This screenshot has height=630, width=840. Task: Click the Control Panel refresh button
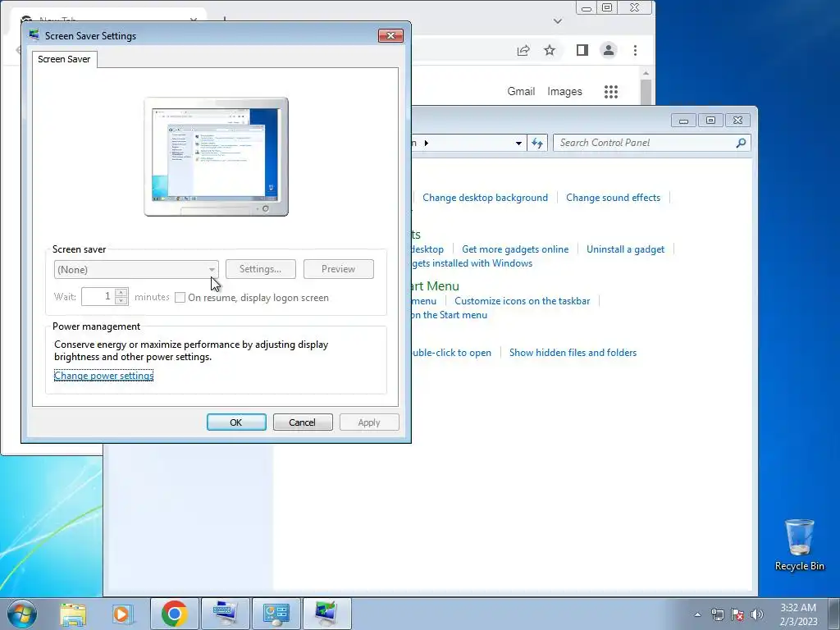pyautogui.click(x=537, y=143)
